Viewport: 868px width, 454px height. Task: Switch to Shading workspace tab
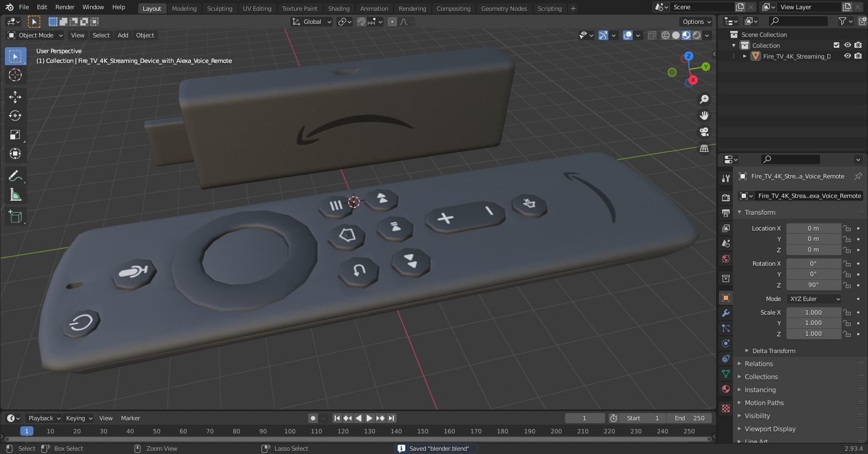[x=339, y=9]
